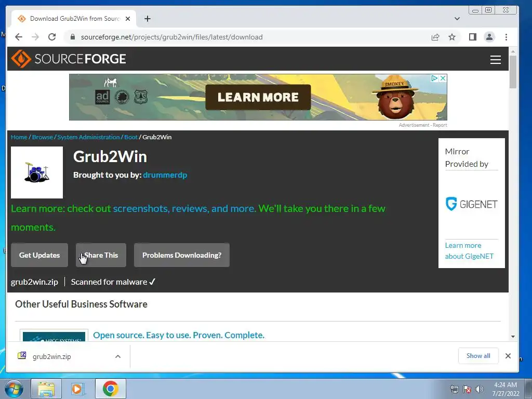532x399 pixels.
Task: Reload the page with refresh icon
Action: pos(52,37)
